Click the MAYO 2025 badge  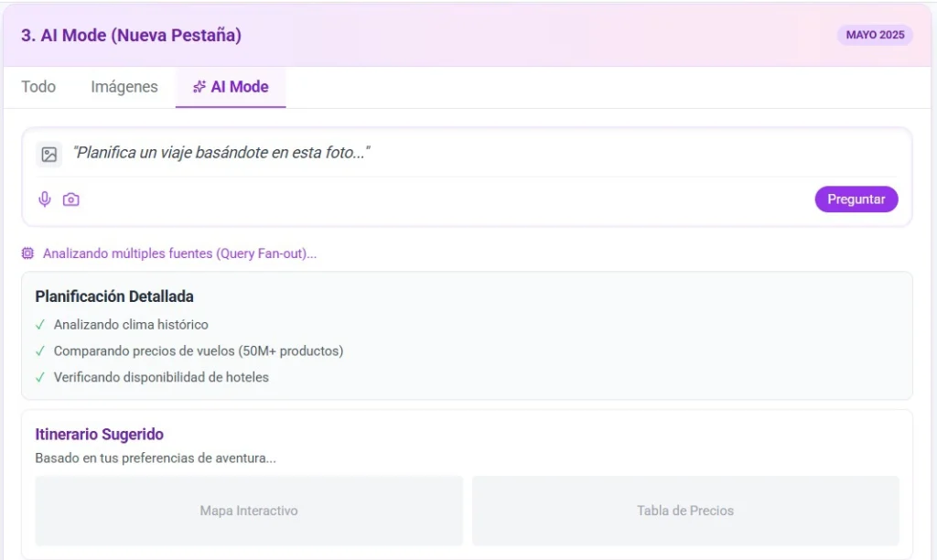click(874, 35)
